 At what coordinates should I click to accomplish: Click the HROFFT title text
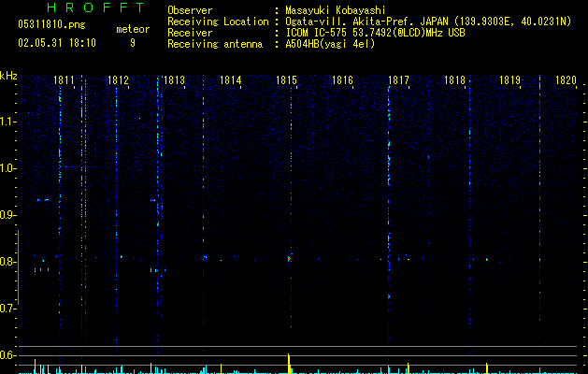95,7
